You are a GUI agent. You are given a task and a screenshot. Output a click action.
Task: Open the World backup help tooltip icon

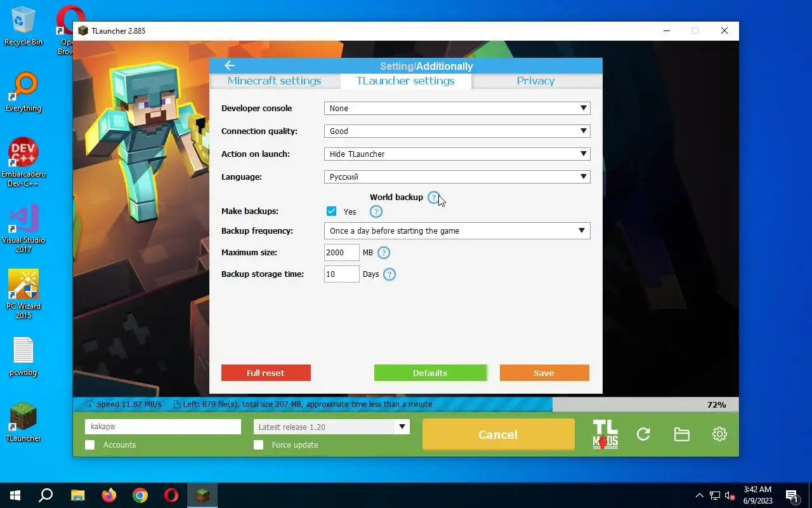[433, 197]
